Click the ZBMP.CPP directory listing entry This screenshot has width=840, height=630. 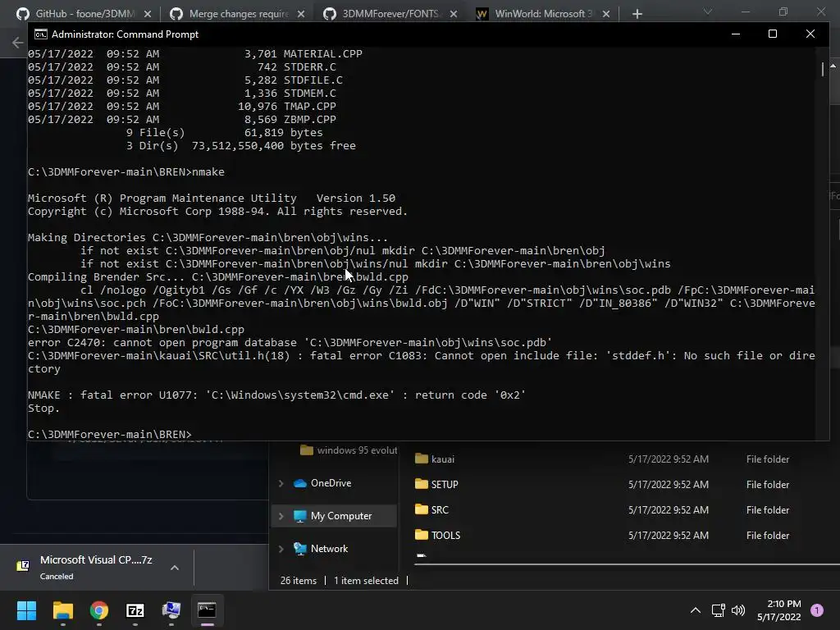coord(182,120)
